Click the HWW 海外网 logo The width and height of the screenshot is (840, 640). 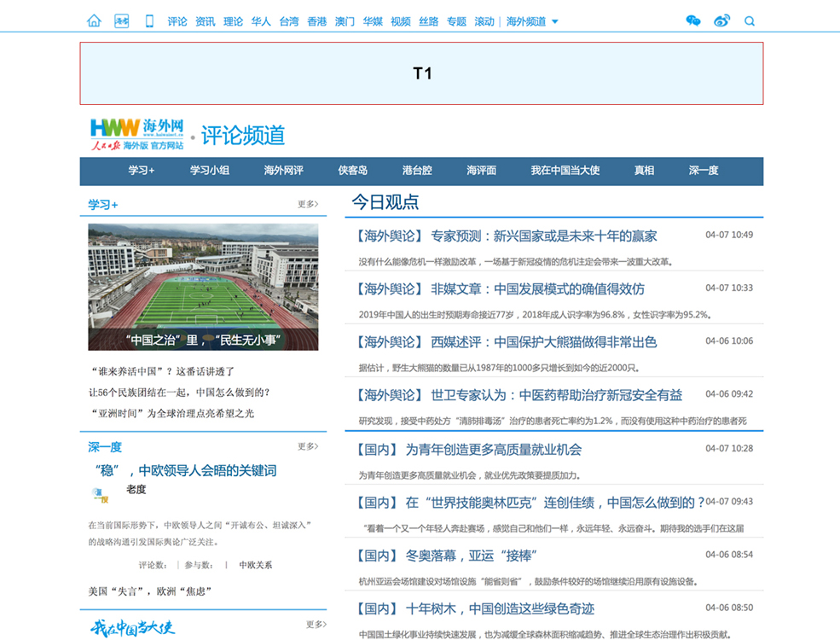click(137, 135)
